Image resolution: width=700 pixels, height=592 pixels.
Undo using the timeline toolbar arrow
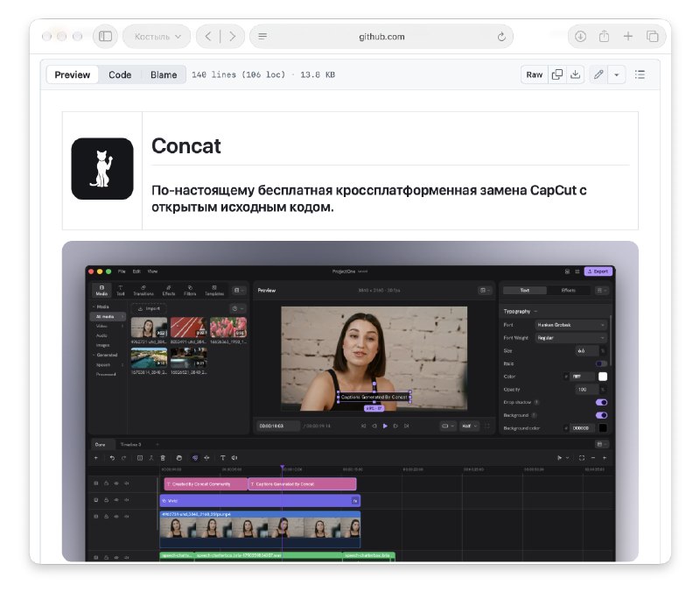tap(112, 458)
